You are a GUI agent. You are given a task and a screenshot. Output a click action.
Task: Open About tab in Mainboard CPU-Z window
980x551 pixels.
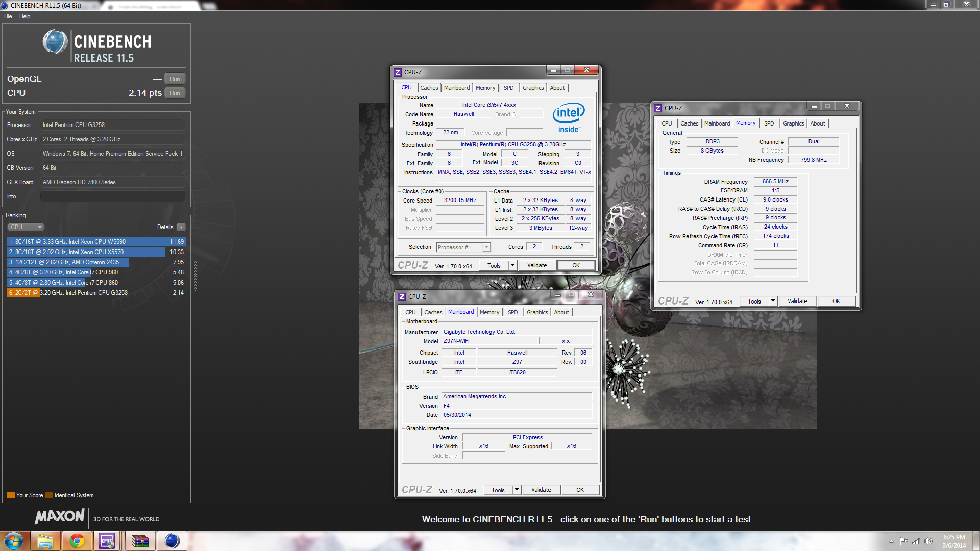[x=561, y=312]
